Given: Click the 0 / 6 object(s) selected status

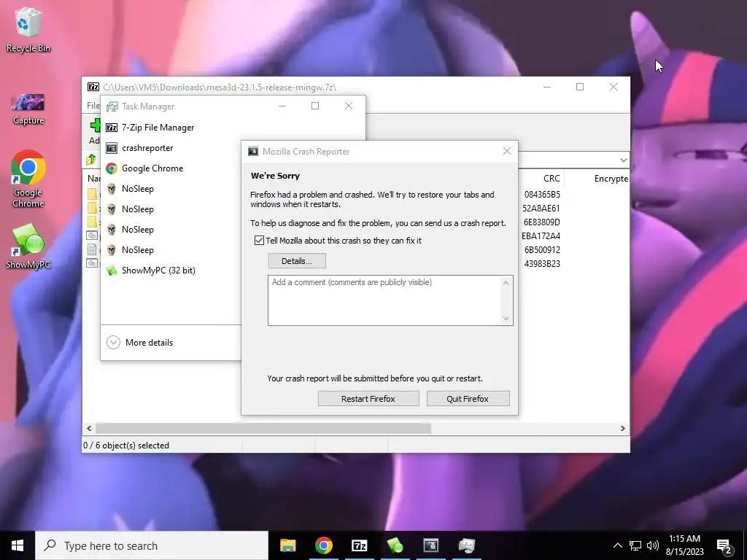Looking at the screenshot, I should pos(126,446).
